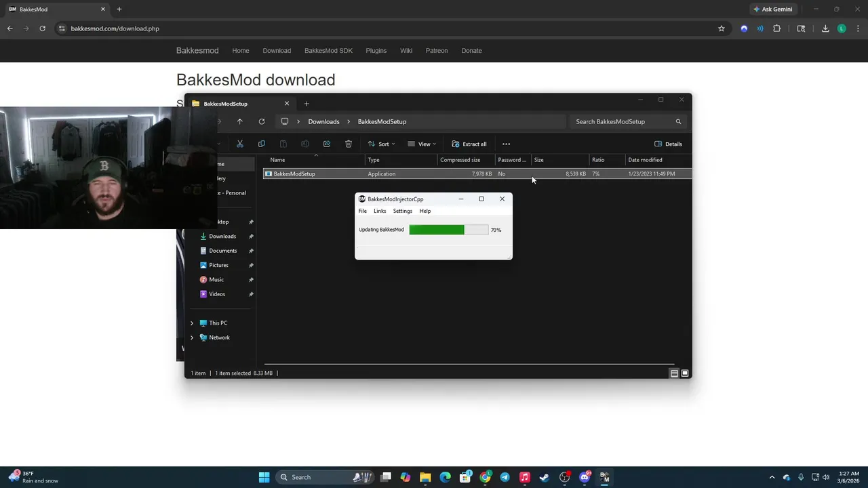Select the BakkesModSetup file row
The image size is (868, 488).
tap(477, 174)
